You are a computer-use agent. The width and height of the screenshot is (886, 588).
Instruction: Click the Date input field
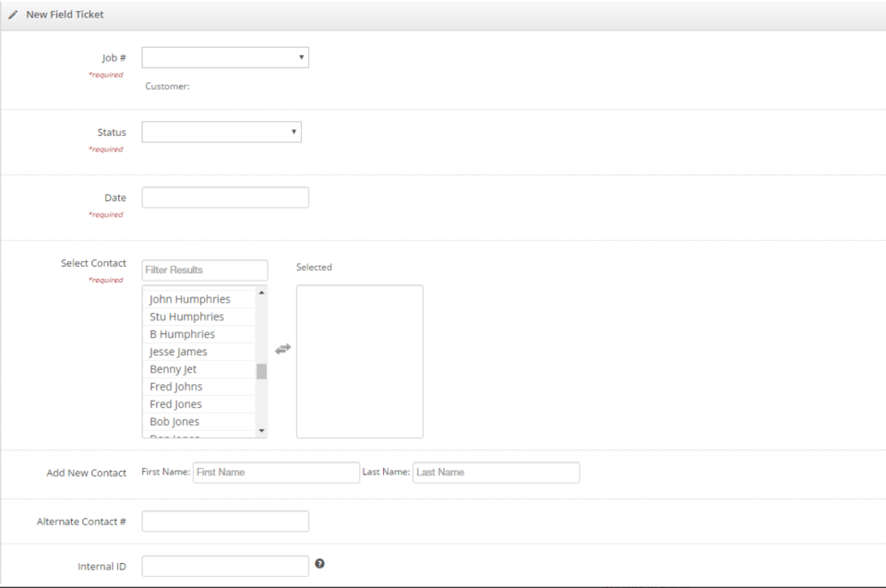pyautogui.click(x=225, y=198)
